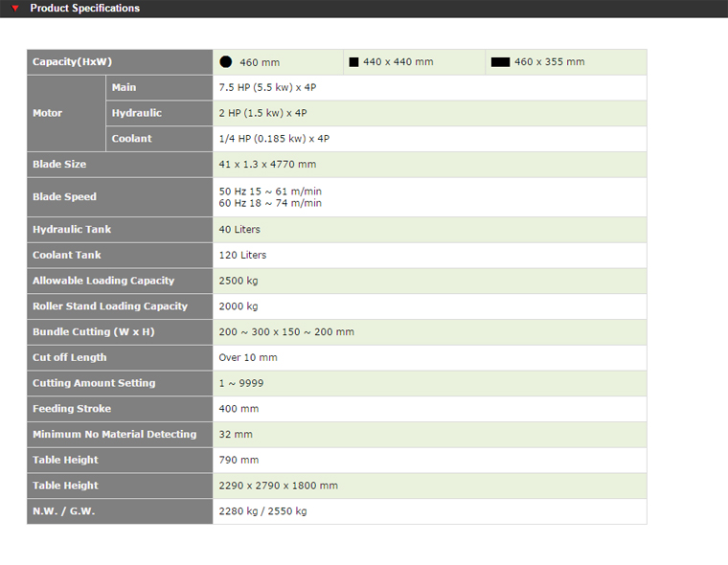Click Bundle Cutting (W x H) label
Image resolution: width=728 pixels, height=565 pixels.
point(94,331)
